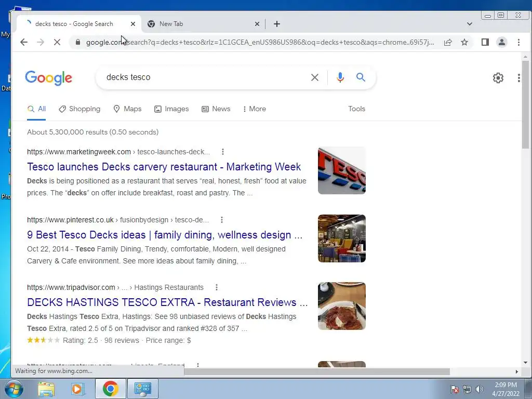Expand the tab search chevron
Screen dimensions: 532x399
(470, 24)
